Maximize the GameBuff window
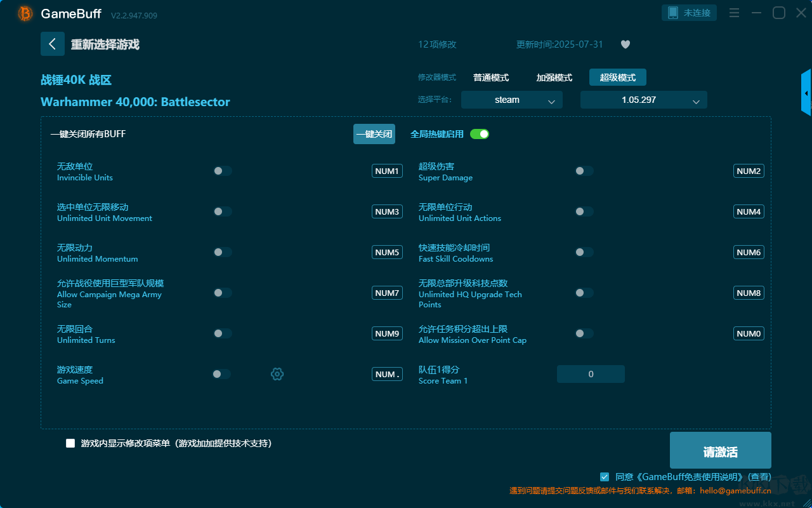The width and height of the screenshot is (812, 508). click(778, 13)
